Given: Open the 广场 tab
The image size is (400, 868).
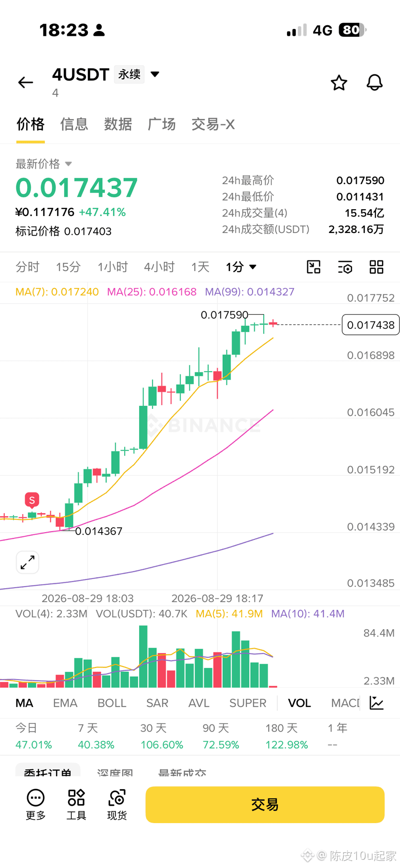Looking at the screenshot, I should pos(161,124).
